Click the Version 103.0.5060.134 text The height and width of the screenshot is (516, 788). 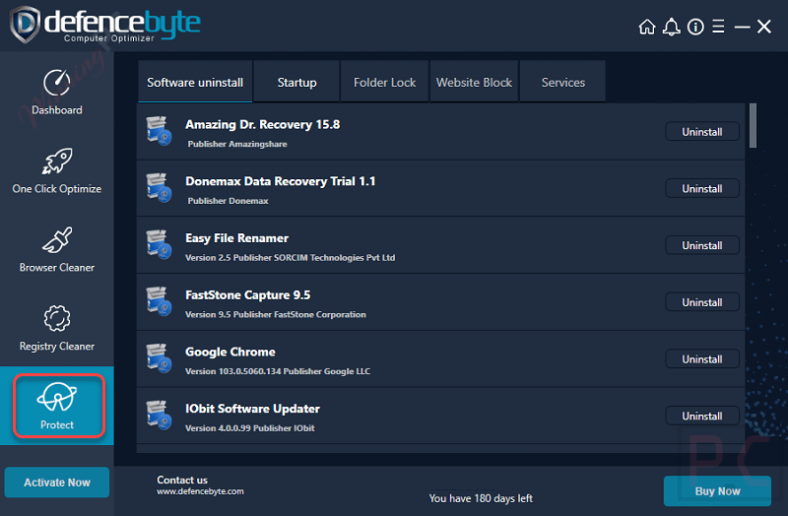click(233, 371)
